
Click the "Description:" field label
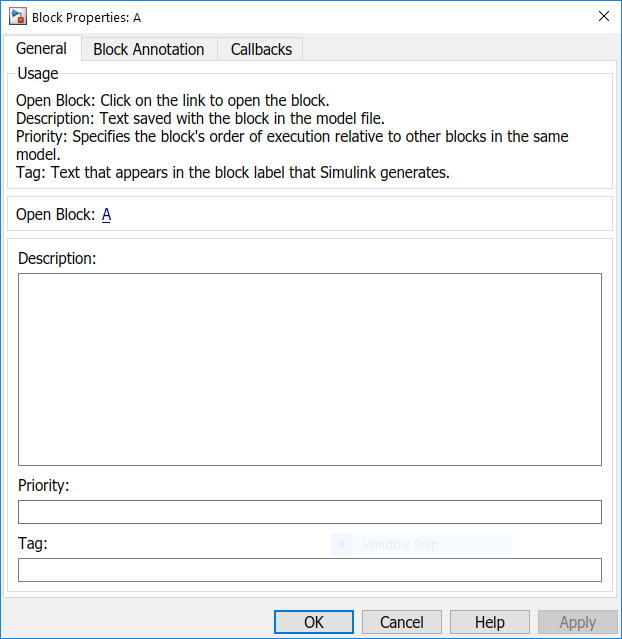coord(57,258)
